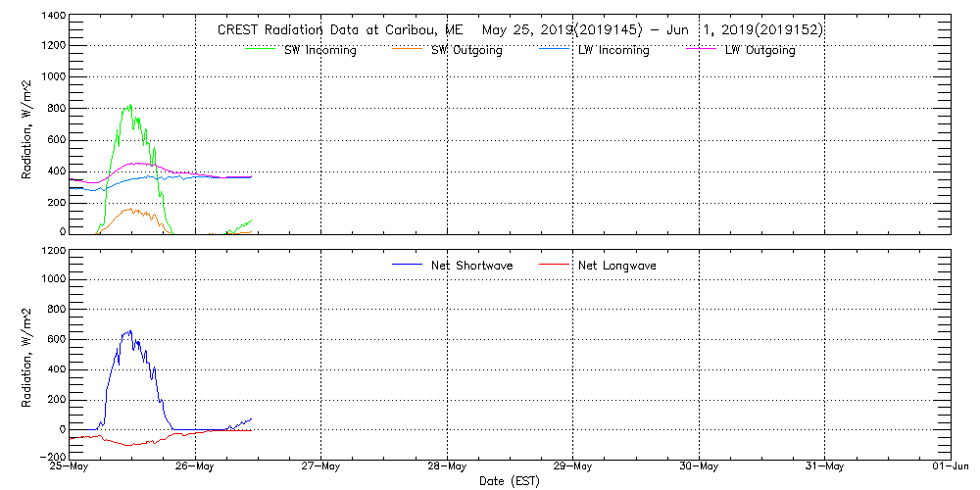This screenshot has height=490, width=980.
Task: Click the green SW Incoming curve peak
Action: pyautogui.click(x=129, y=106)
